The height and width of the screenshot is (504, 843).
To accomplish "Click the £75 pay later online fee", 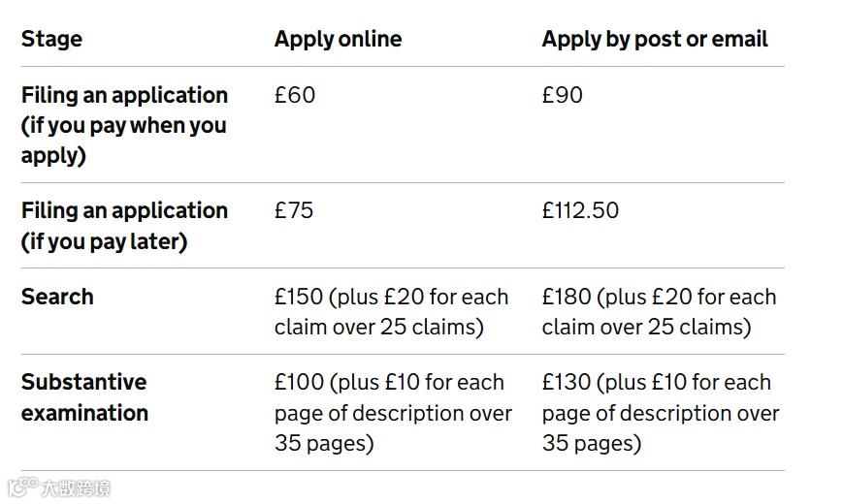I will tap(294, 210).
